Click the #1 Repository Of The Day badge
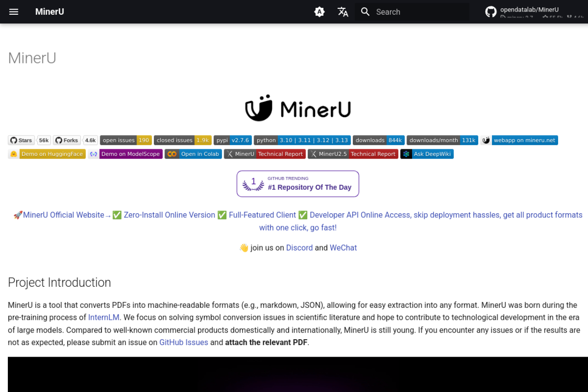588x392 pixels. [298, 184]
